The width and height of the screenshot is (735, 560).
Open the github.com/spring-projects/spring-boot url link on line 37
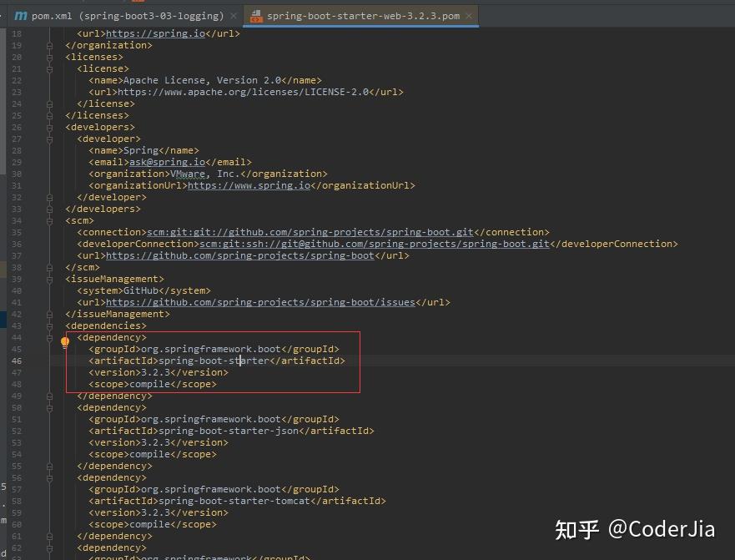pyautogui.click(x=240, y=255)
